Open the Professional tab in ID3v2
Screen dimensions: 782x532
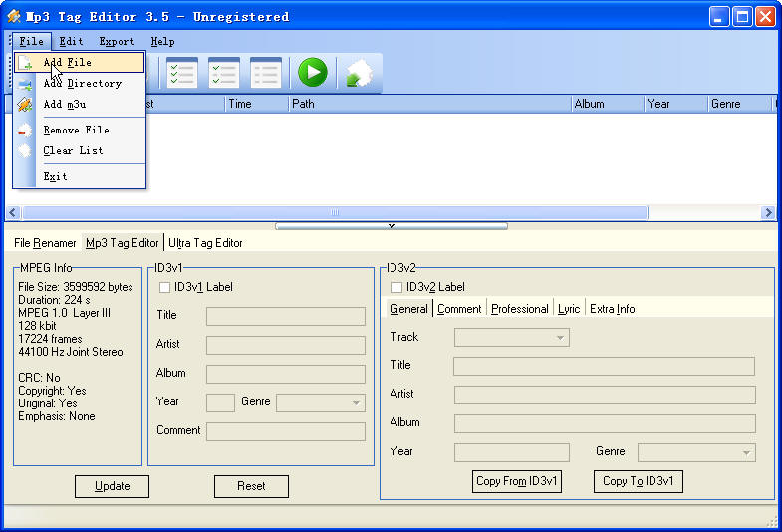pos(520,309)
